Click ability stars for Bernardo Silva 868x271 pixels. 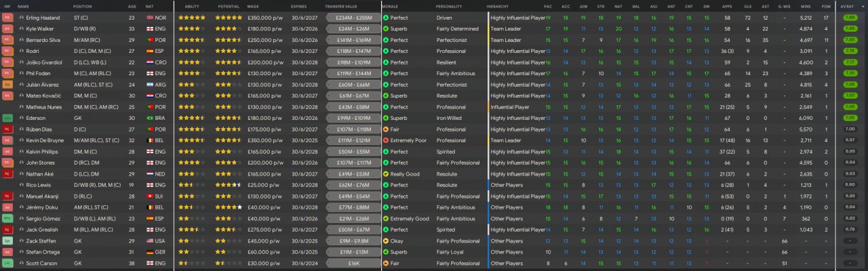(191, 40)
